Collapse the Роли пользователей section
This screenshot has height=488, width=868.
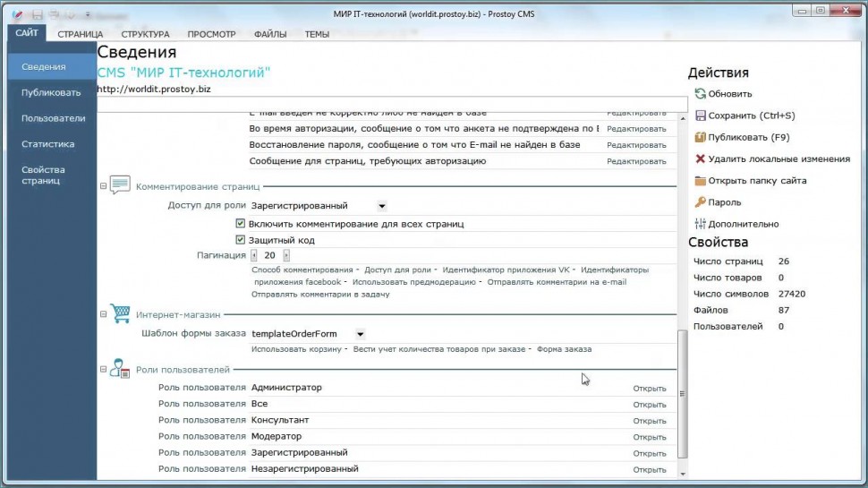click(x=103, y=370)
